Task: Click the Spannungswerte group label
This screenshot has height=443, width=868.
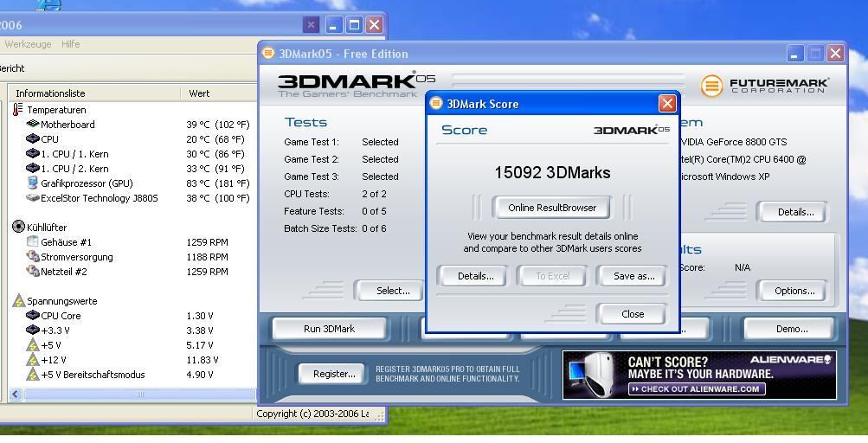Action: click(x=62, y=301)
